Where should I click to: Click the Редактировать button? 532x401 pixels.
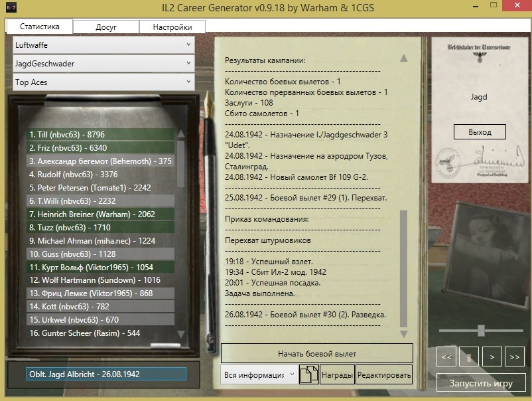pos(384,374)
